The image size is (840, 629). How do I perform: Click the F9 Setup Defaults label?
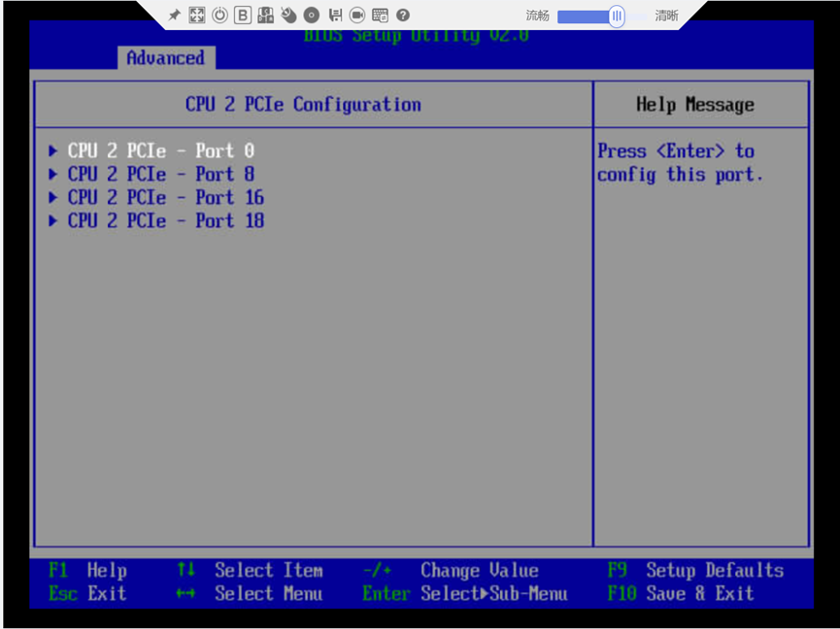pos(696,570)
